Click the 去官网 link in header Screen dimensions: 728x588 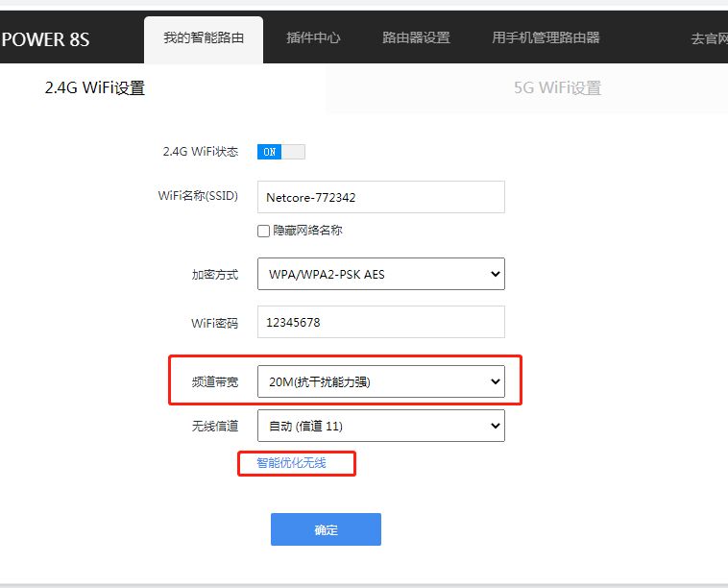click(710, 38)
